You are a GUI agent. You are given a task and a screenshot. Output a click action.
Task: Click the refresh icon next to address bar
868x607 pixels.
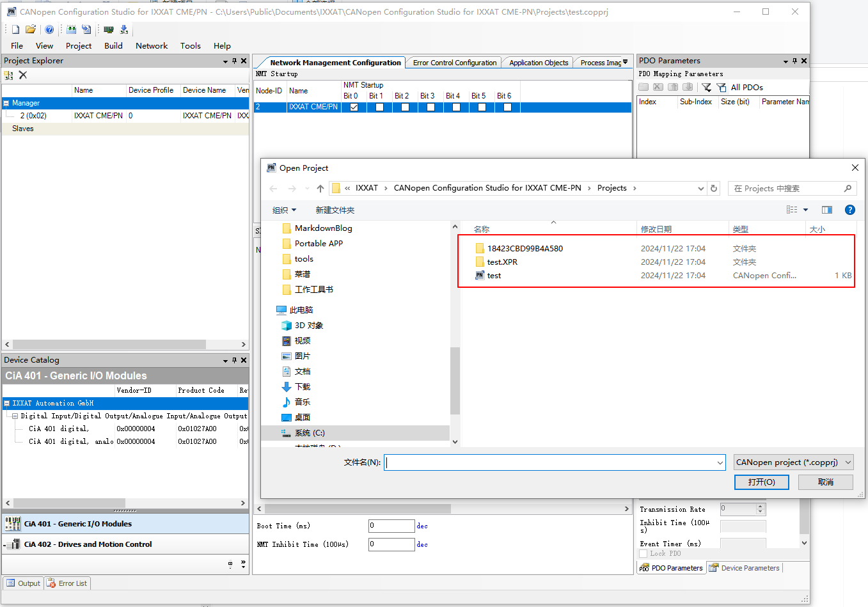point(714,188)
